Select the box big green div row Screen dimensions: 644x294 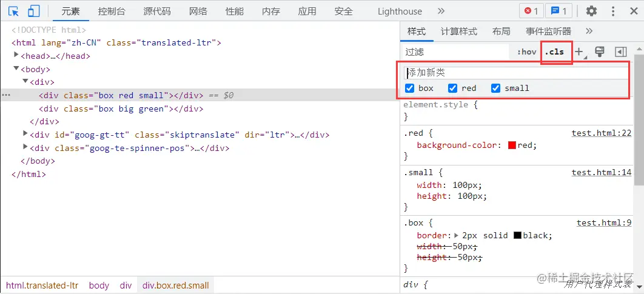(x=121, y=109)
